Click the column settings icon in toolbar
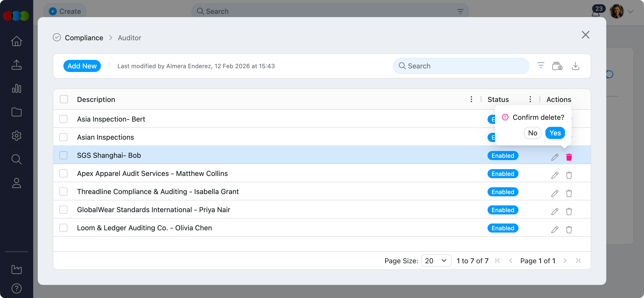The image size is (644, 298). point(557,66)
